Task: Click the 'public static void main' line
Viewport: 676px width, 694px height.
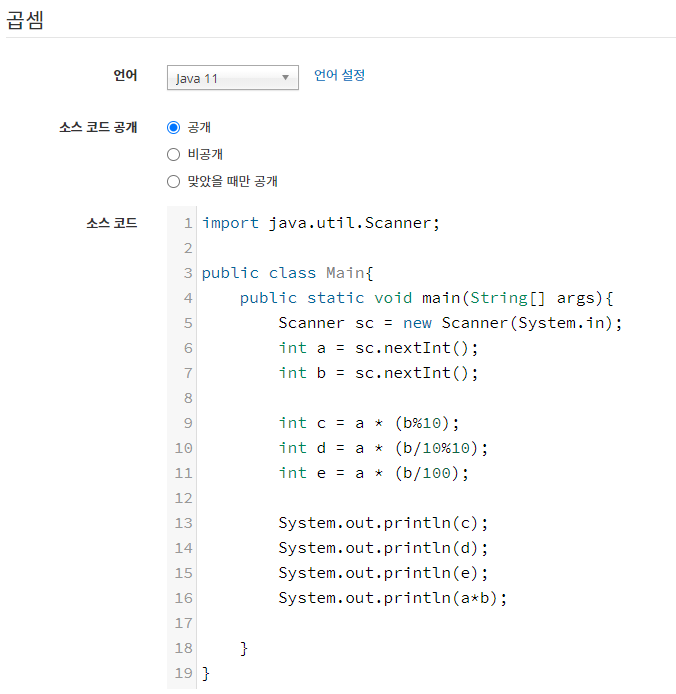Action: (426, 298)
